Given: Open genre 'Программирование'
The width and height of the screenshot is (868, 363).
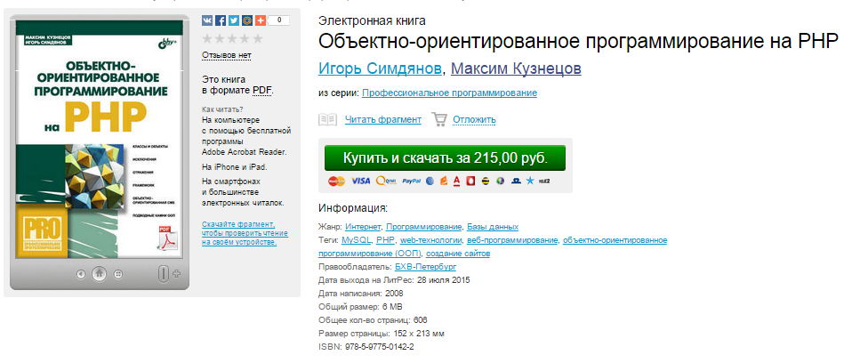Looking at the screenshot, I should (x=424, y=227).
